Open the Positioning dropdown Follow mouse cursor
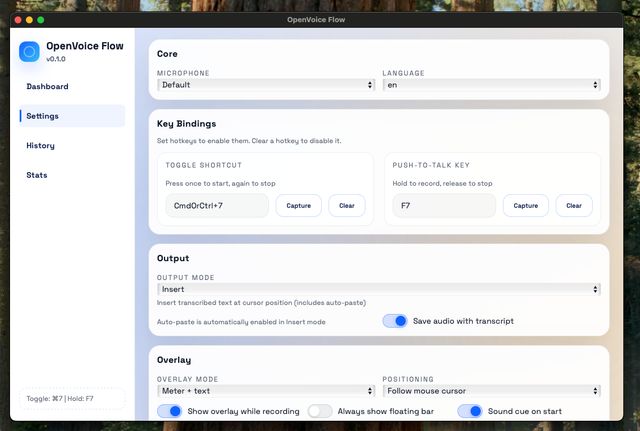Viewport: 640px width, 431px height. point(491,391)
